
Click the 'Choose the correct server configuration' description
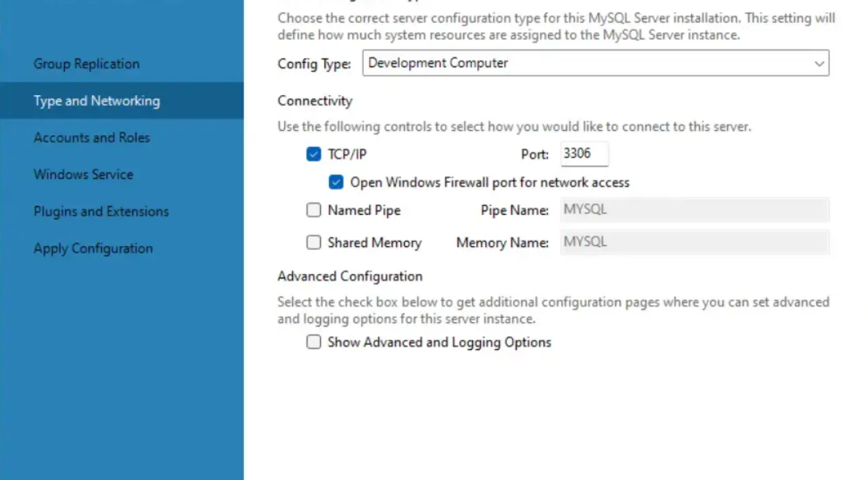click(x=556, y=26)
